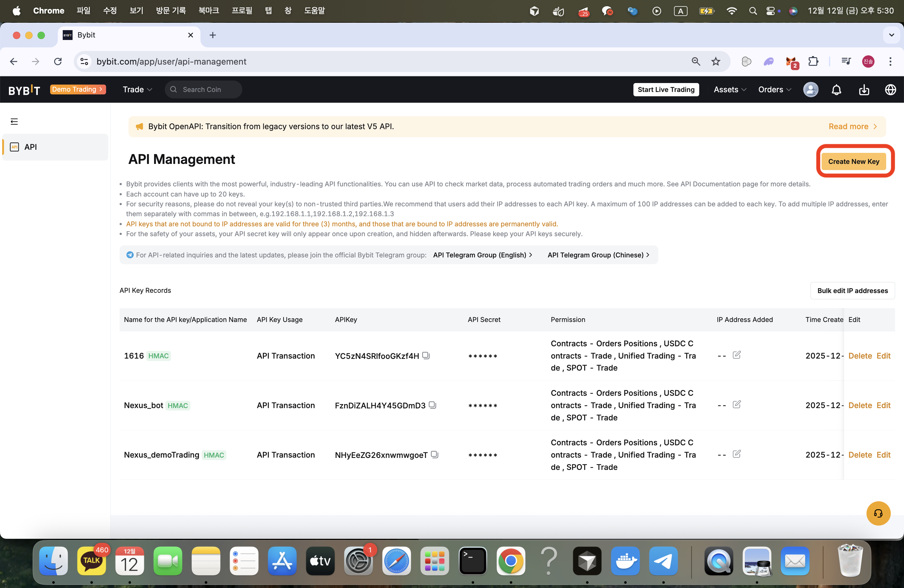Collapse the left sidebar menu
This screenshot has width=904, height=588.
tap(14, 121)
